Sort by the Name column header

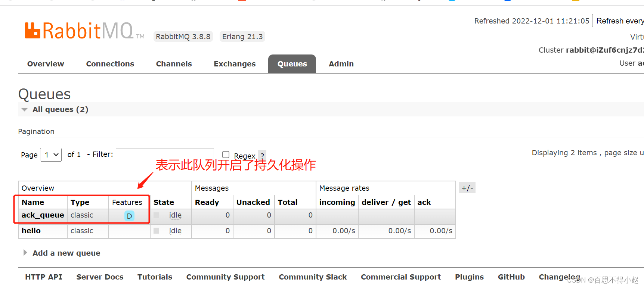(x=33, y=202)
